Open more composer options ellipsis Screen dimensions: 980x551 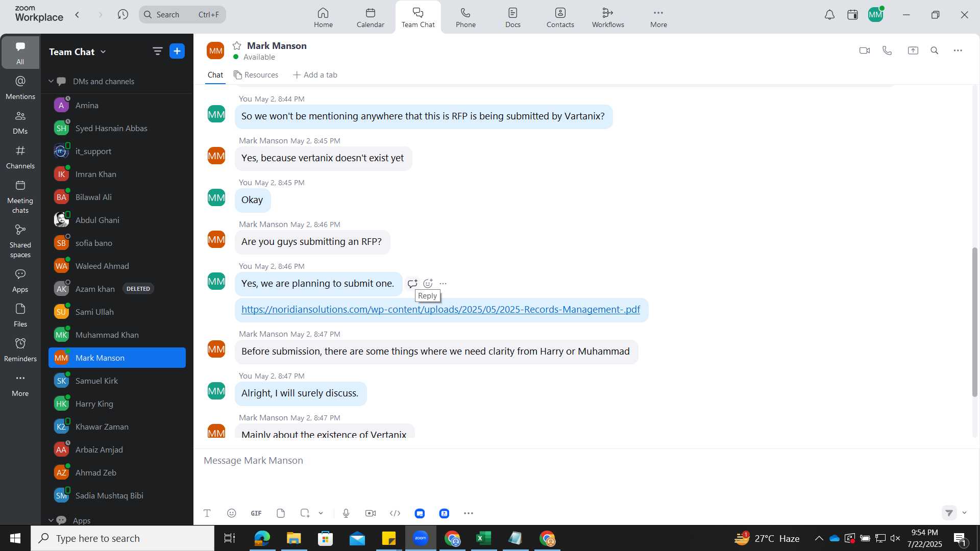[x=469, y=513]
